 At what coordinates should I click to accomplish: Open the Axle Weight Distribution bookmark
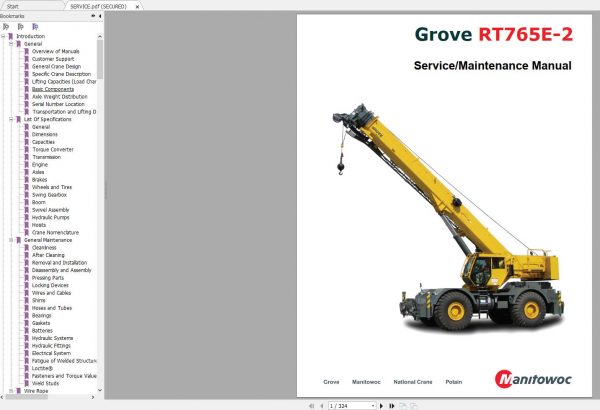coord(60,97)
